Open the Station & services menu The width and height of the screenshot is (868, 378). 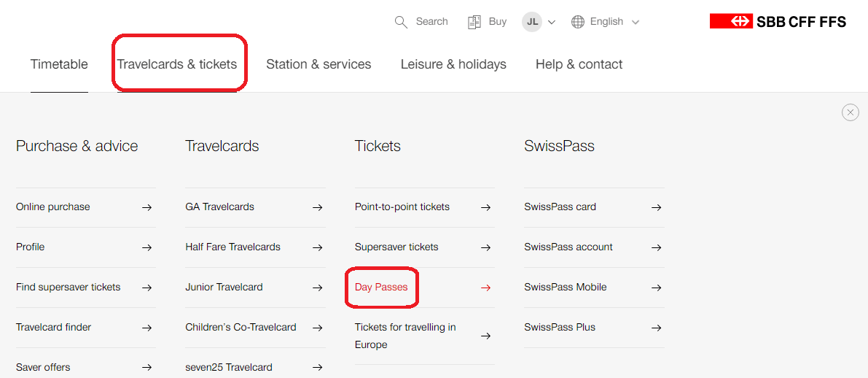point(318,64)
